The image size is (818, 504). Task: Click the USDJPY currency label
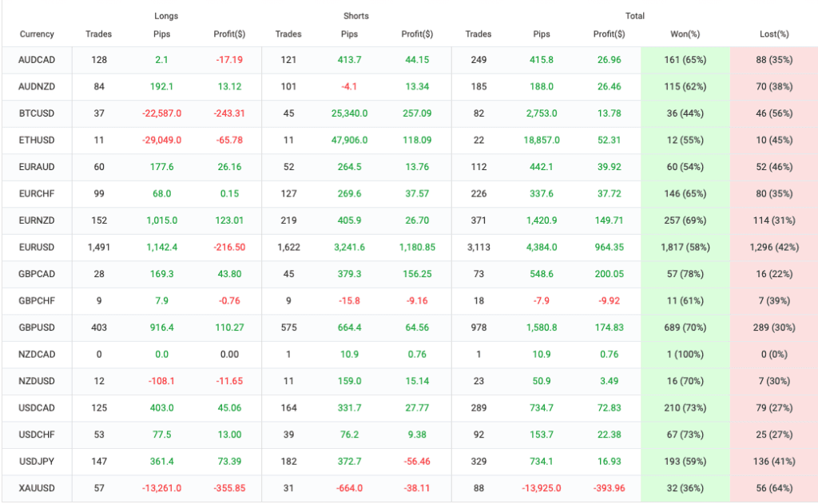click(37, 462)
